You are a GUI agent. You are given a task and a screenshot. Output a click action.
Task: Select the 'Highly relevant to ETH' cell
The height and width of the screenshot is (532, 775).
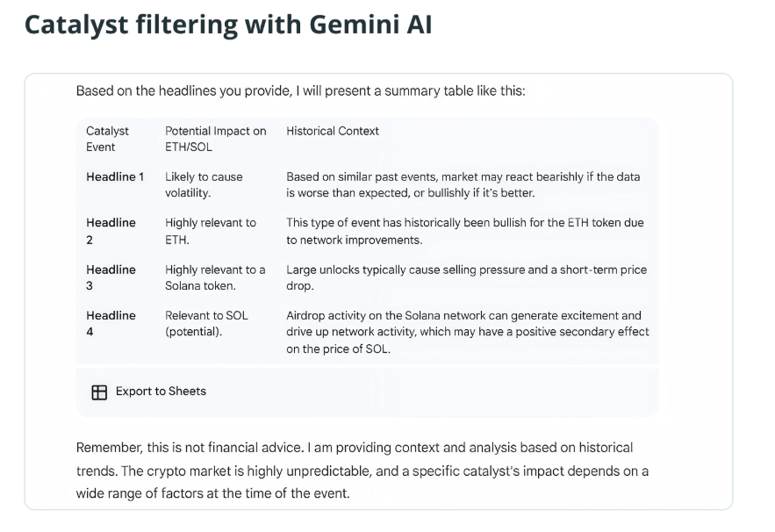click(211, 231)
